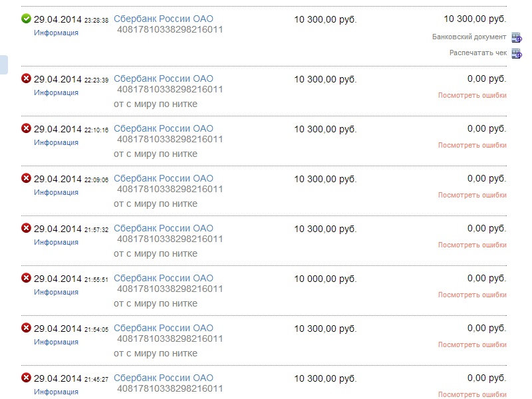Open Информация for the 22:23:39 payment
532x399 pixels.
tap(56, 93)
